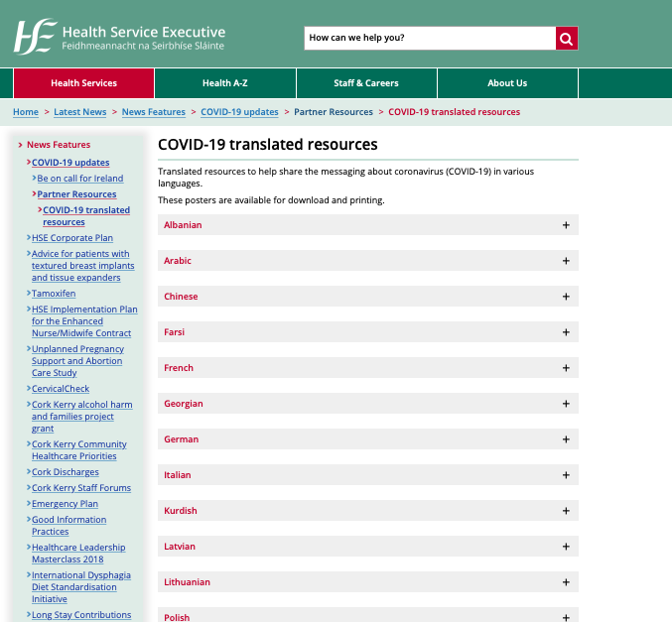This screenshot has height=622, width=672.
Task: Open the HSE logo home link
Action: 119,37
